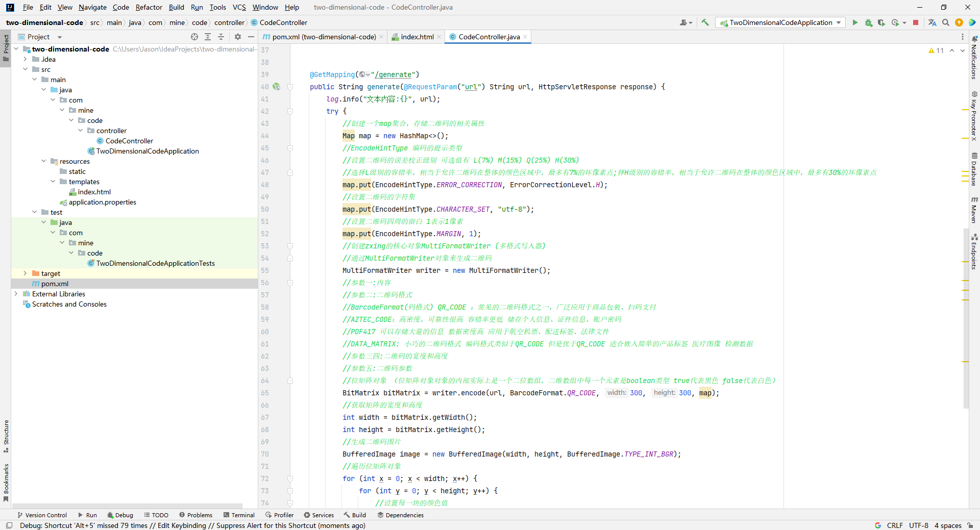The width and height of the screenshot is (980, 530).
Task: Start debugging with the bug icon
Action: point(868,22)
